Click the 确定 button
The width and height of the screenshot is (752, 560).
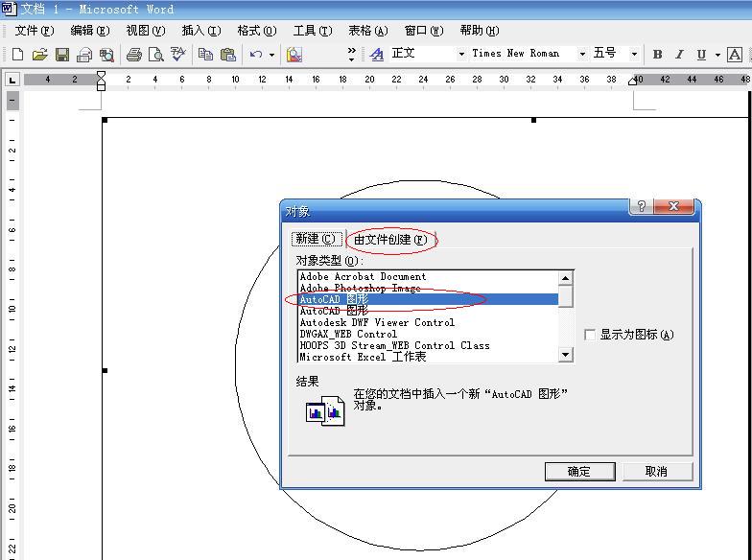click(579, 472)
